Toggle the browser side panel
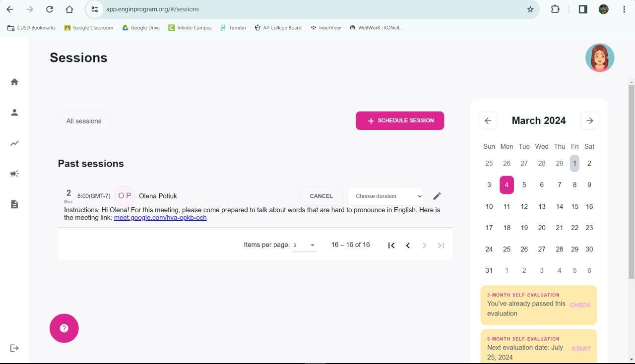Viewport: 635px width, 364px height. pos(583,9)
